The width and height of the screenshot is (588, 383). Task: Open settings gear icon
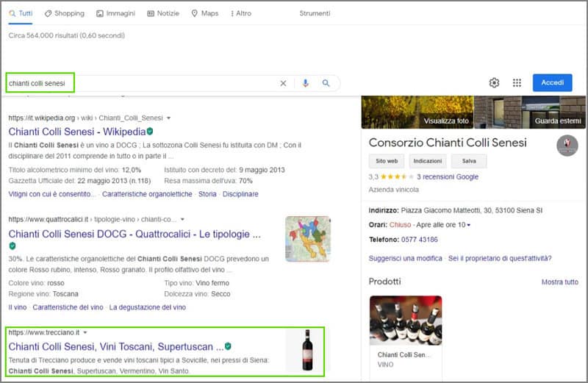(x=494, y=82)
